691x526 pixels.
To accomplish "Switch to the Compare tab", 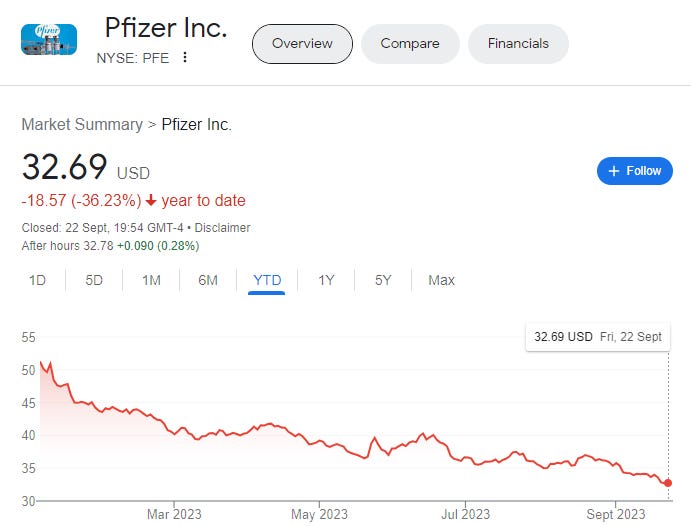I will pos(410,44).
